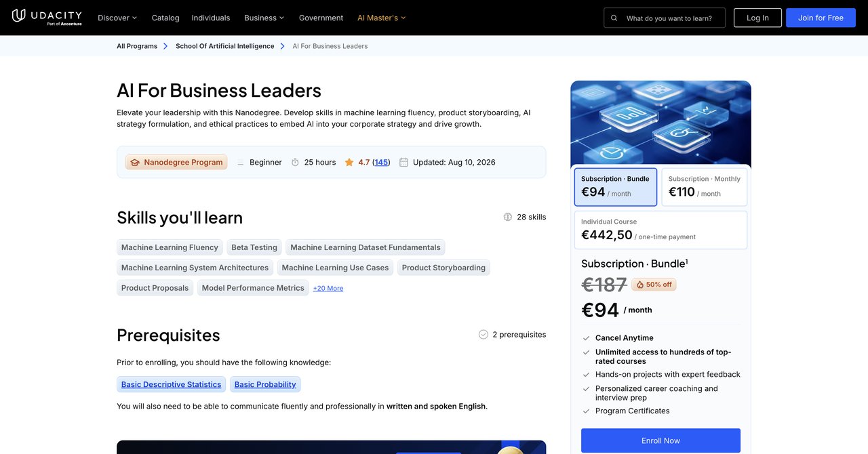Select the Subscription Bundle €94 plan
The width and height of the screenshot is (868, 454).
(616, 187)
